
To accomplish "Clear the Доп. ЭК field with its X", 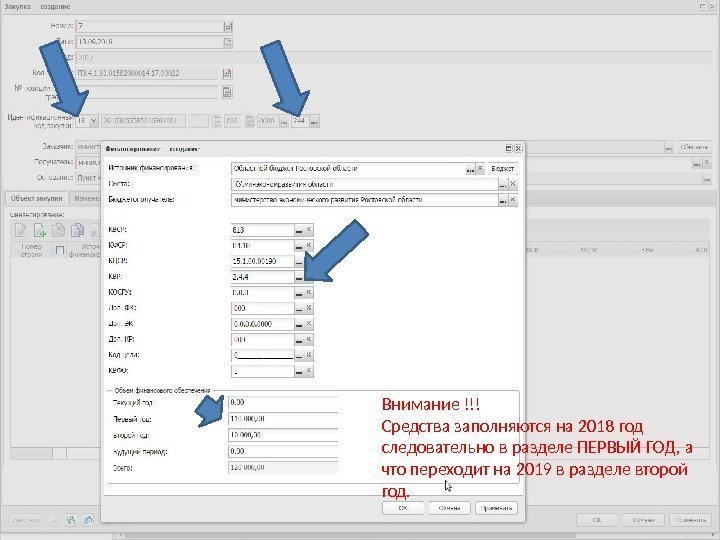I will 309,324.
